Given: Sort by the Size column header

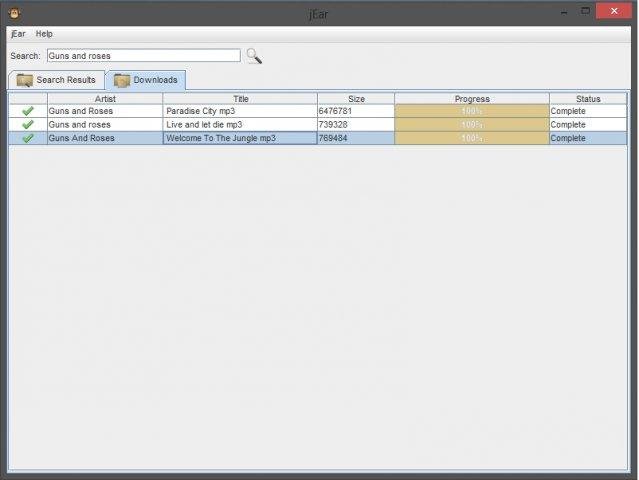Looking at the screenshot, I should click(356, 99).
